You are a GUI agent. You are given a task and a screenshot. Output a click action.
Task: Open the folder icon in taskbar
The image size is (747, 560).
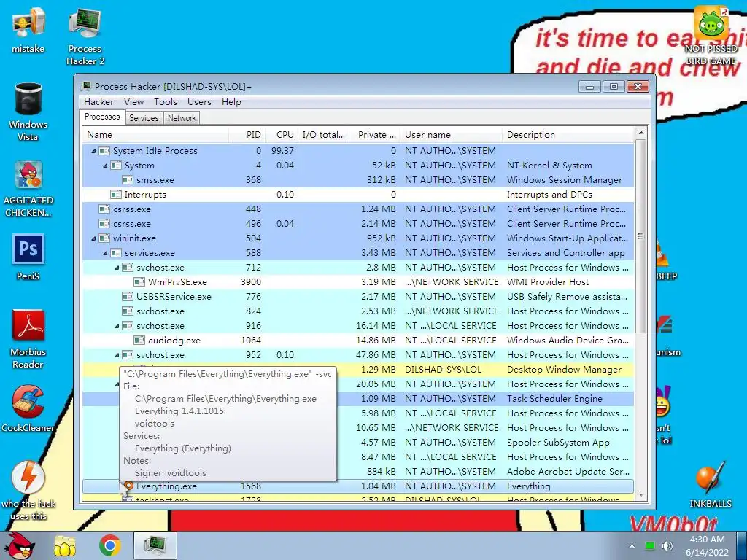[x=64, y=545]
